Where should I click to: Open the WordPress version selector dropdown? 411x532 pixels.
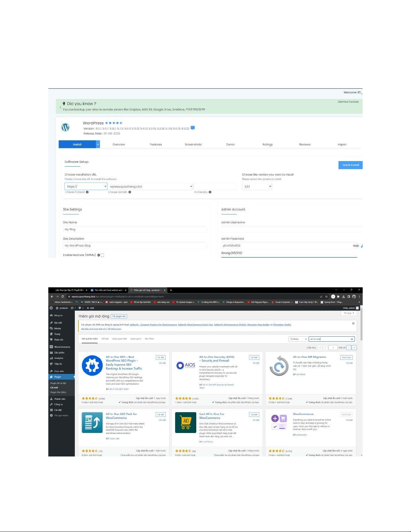click(x=257, y=186)
